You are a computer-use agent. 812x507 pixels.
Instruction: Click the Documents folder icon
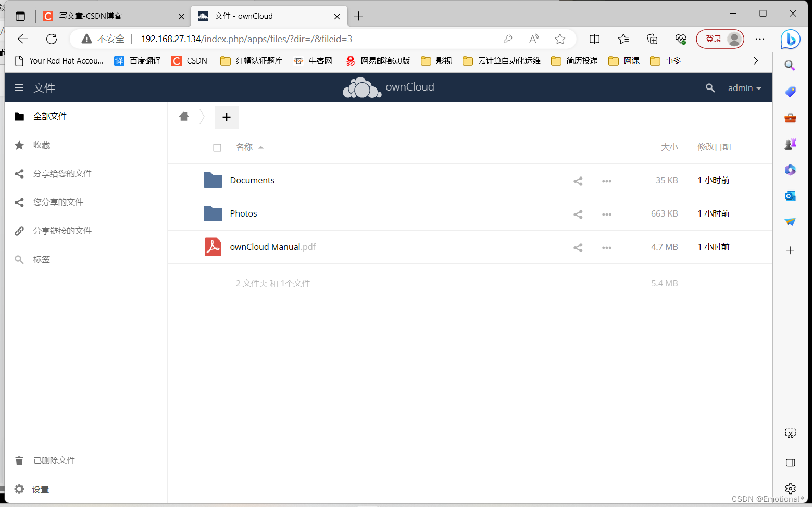point(213,180)
